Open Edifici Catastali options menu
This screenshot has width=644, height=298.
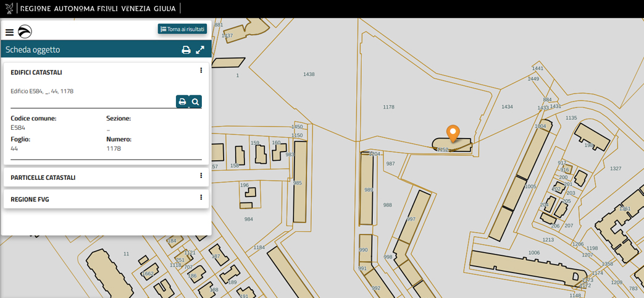[x=201, y=71]
